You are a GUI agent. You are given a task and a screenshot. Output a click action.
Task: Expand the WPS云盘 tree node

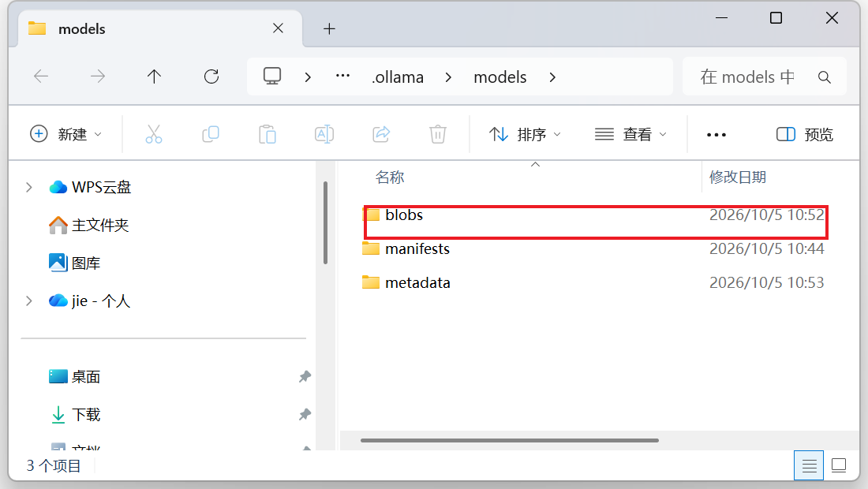pos(28,188)
